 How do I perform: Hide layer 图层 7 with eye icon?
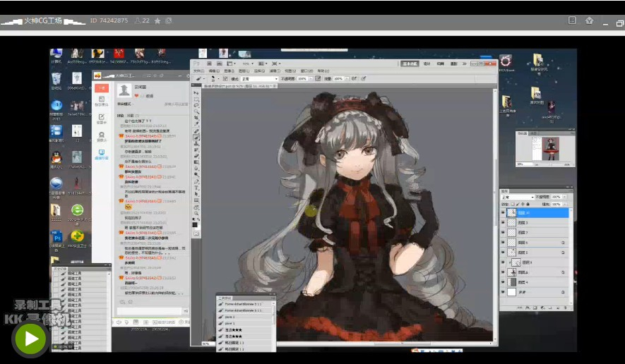503,232
